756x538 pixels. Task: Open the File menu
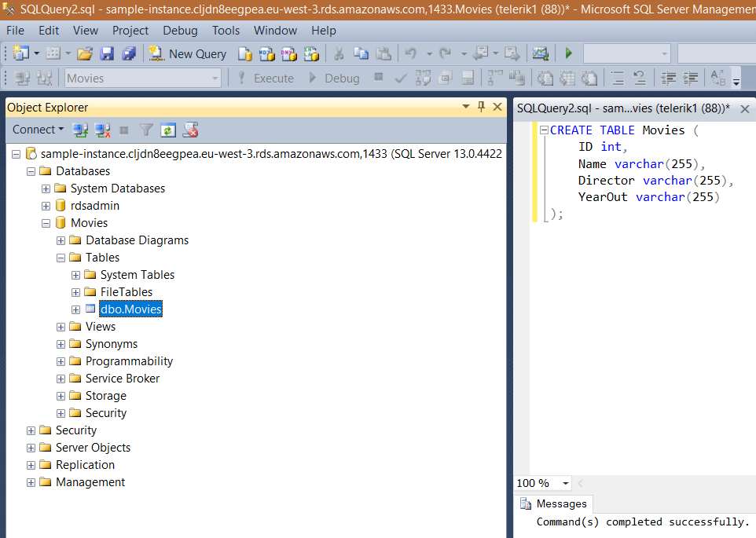click(x=15, y=31)
